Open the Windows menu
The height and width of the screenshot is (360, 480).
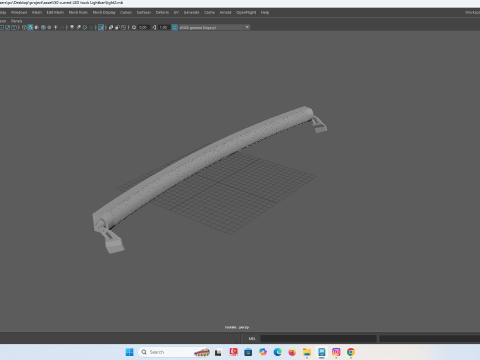point(19,12)
